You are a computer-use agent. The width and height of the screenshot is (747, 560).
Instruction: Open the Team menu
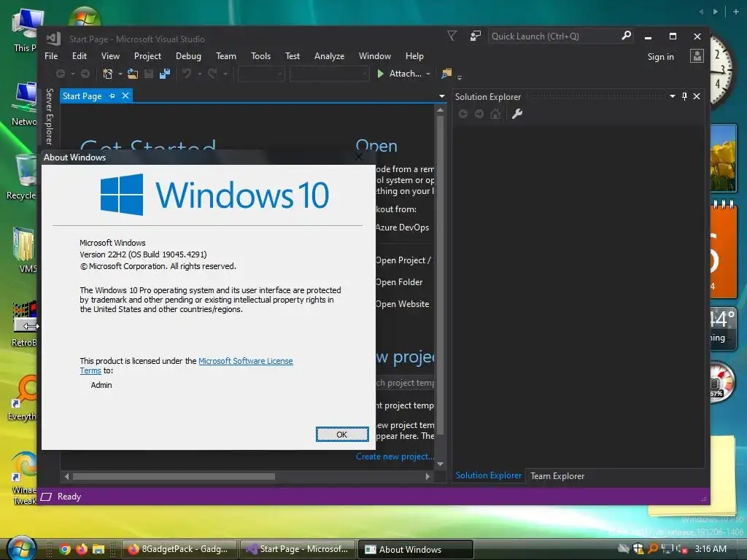[226, 55]
